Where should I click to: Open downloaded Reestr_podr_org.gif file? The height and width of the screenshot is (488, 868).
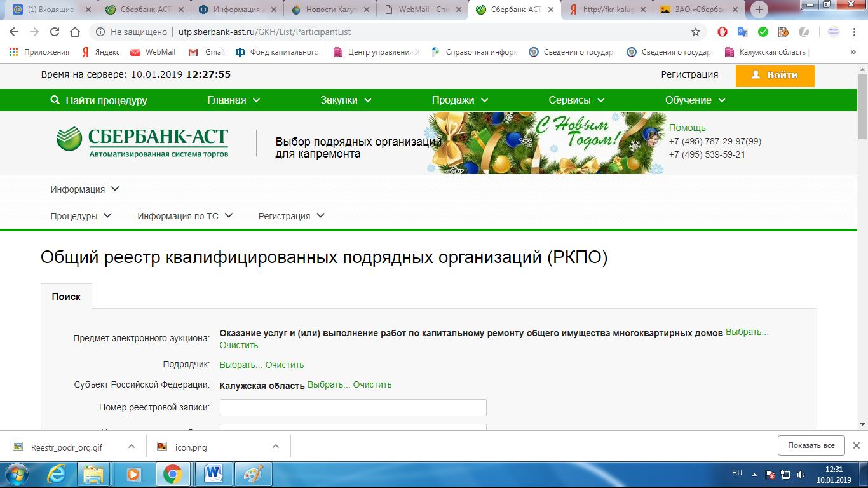(66, 447)
